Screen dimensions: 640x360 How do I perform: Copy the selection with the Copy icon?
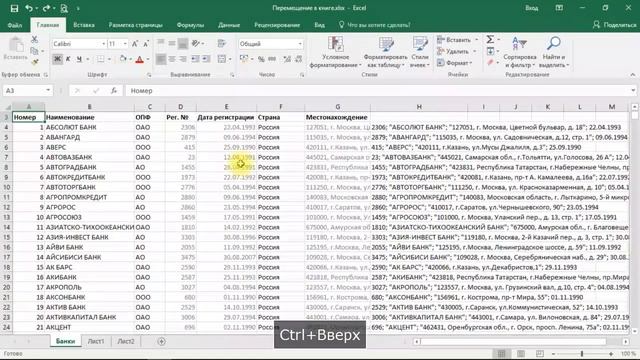pos(34,51)
